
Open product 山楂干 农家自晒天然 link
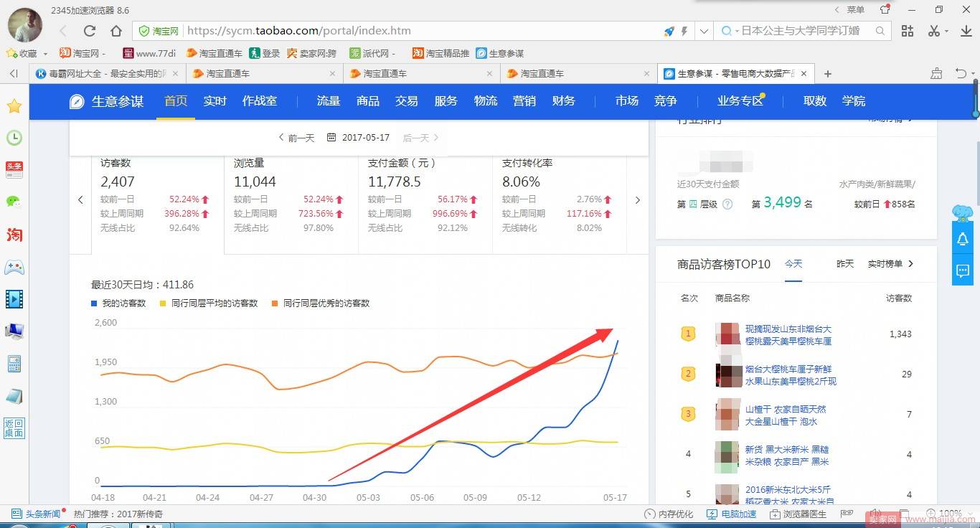point(786,415)
